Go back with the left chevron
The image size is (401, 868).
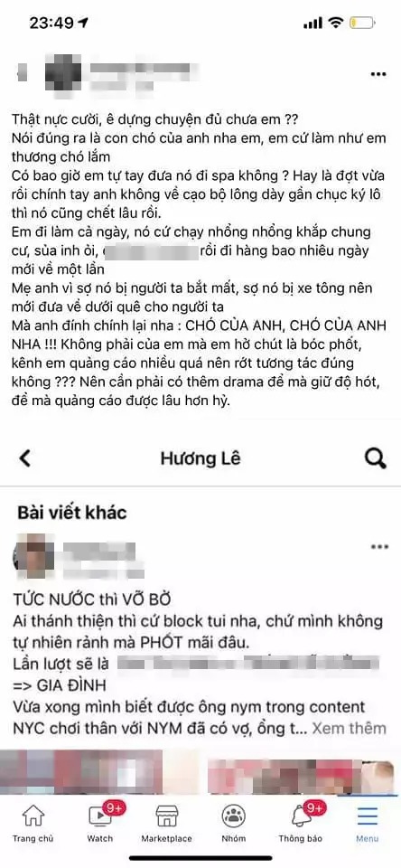(x=25, y=458)
